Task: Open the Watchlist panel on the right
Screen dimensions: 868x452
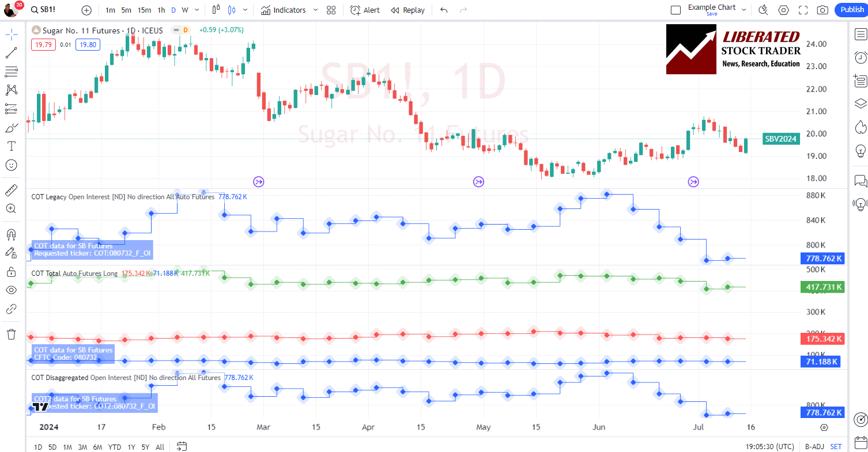Action: tap(860, 35)
